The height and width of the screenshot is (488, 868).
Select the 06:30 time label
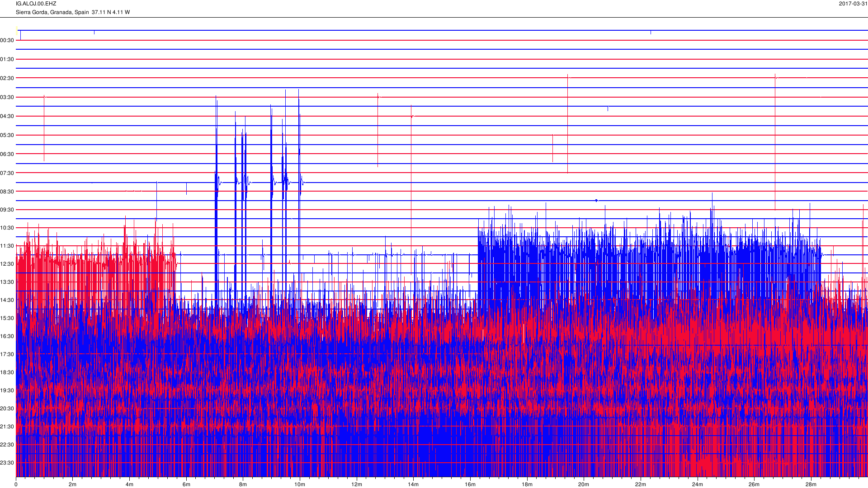coord(7,154)
